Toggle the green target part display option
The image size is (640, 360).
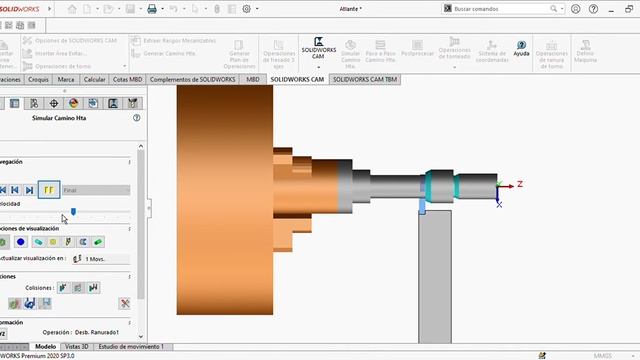tap(98, 242)
